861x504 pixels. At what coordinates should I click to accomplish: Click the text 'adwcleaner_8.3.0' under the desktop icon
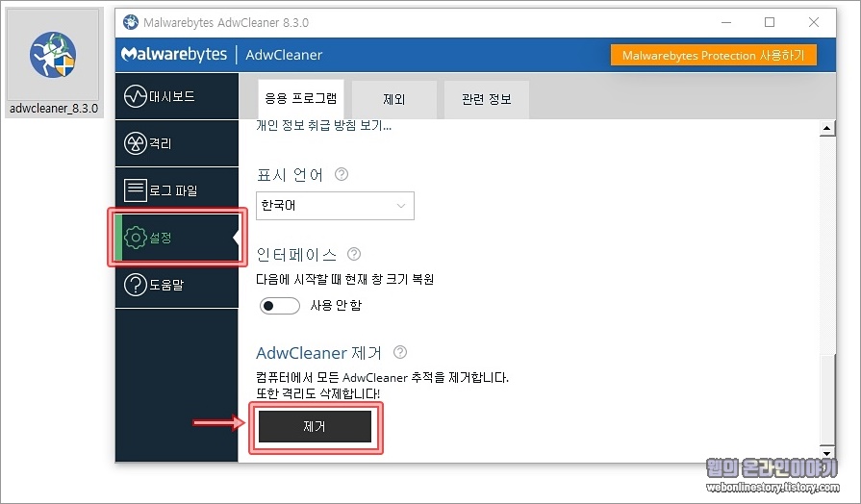point(54,109)
